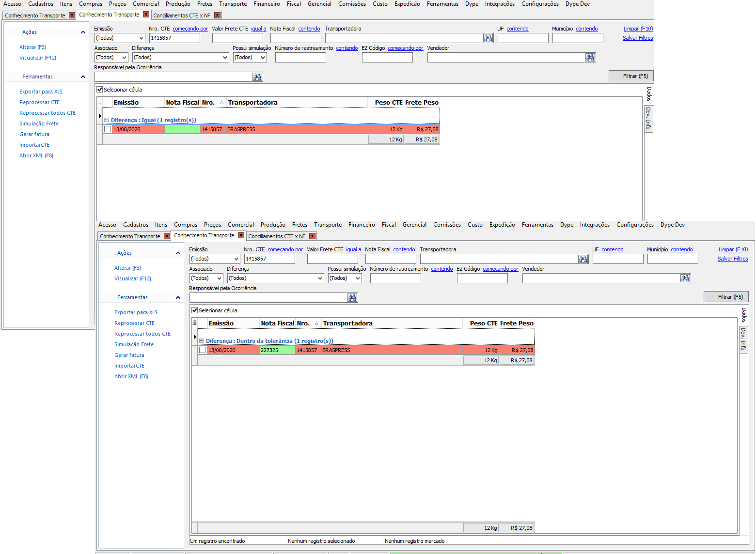Click empty green Nota Fiscal cell in top grid
Screen dimensions: 756x554
pos(182,129)
